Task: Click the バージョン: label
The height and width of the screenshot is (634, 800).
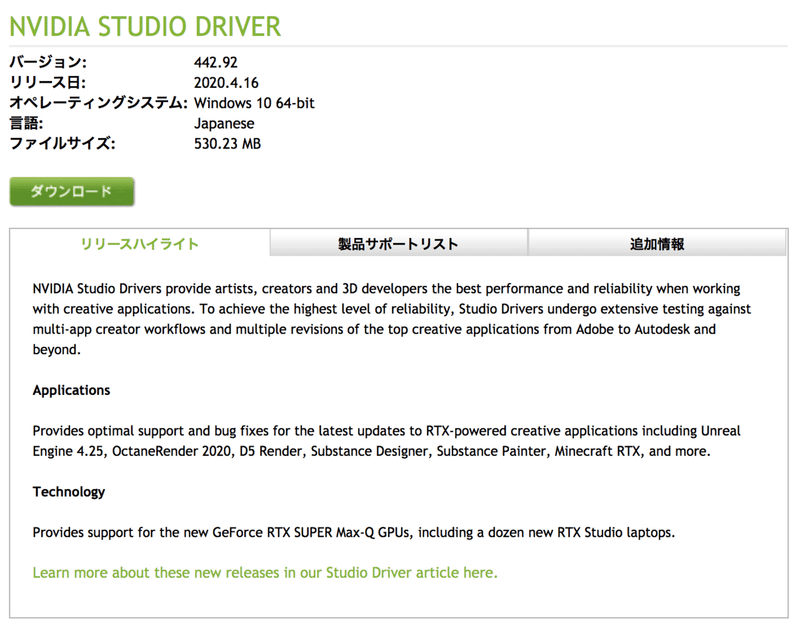Action: click(x=48, y=62)
